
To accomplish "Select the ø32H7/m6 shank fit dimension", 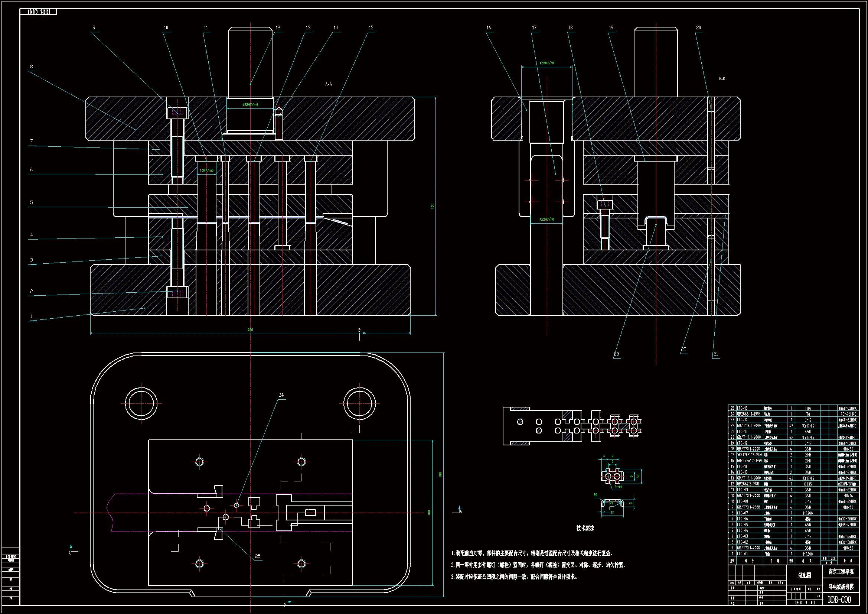I will [x=250, y=105].
